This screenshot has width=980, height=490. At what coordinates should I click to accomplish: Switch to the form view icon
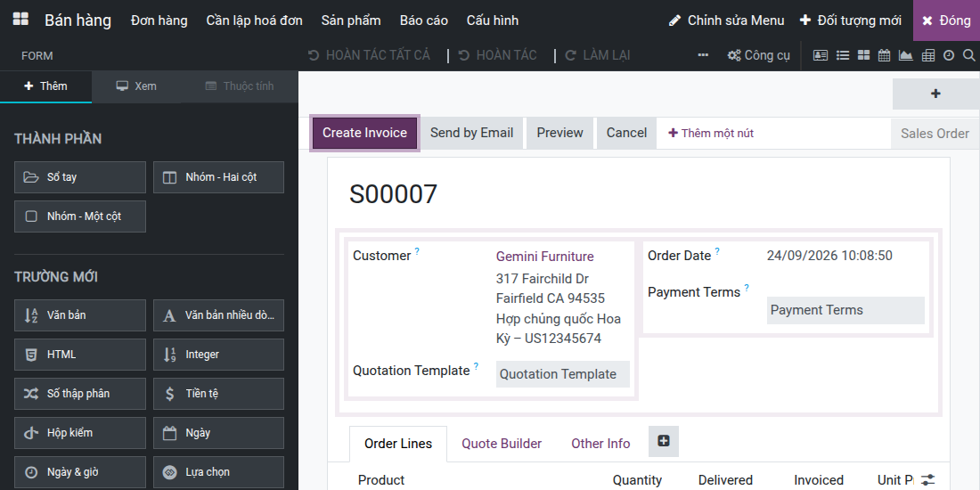click(821, 55)
